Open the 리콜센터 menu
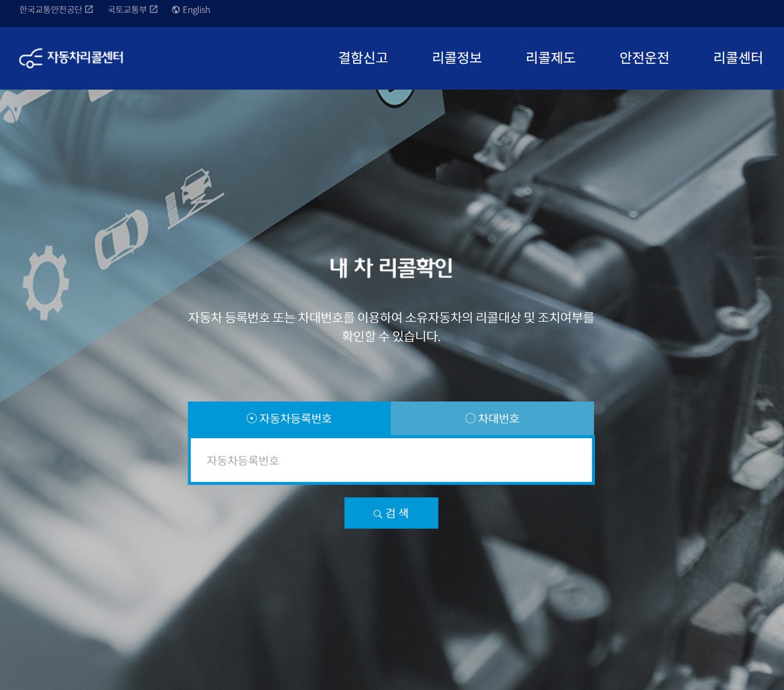This screenshot has height=690, width=784. pyautogui.click(x=738, y=58)
